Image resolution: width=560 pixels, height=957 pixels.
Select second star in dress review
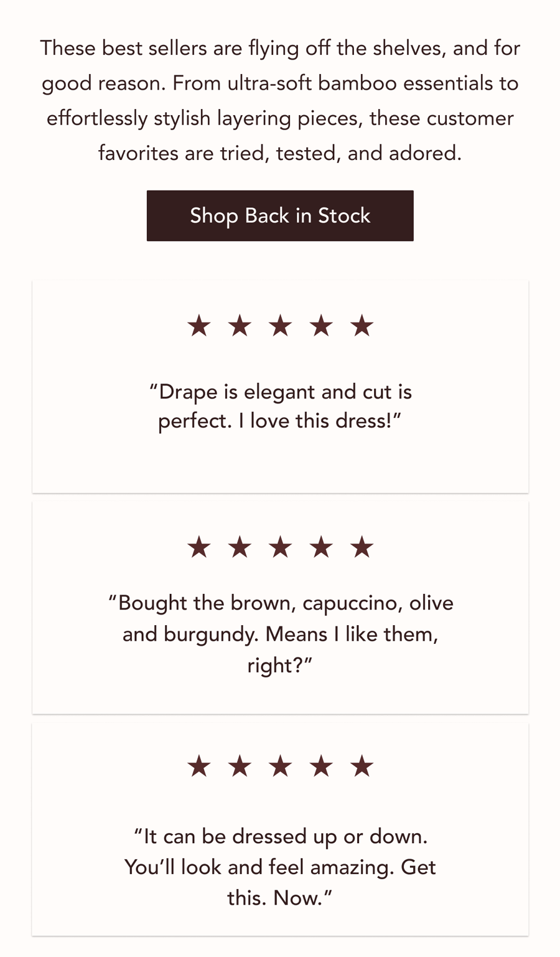pos(240,326)
